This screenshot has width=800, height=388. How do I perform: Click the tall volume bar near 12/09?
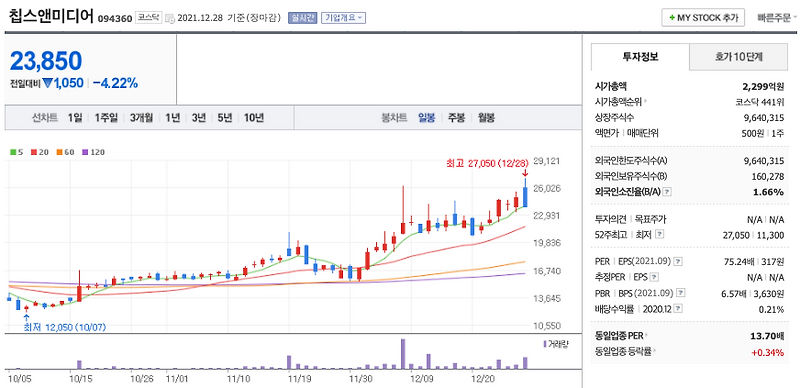[403, 354]
